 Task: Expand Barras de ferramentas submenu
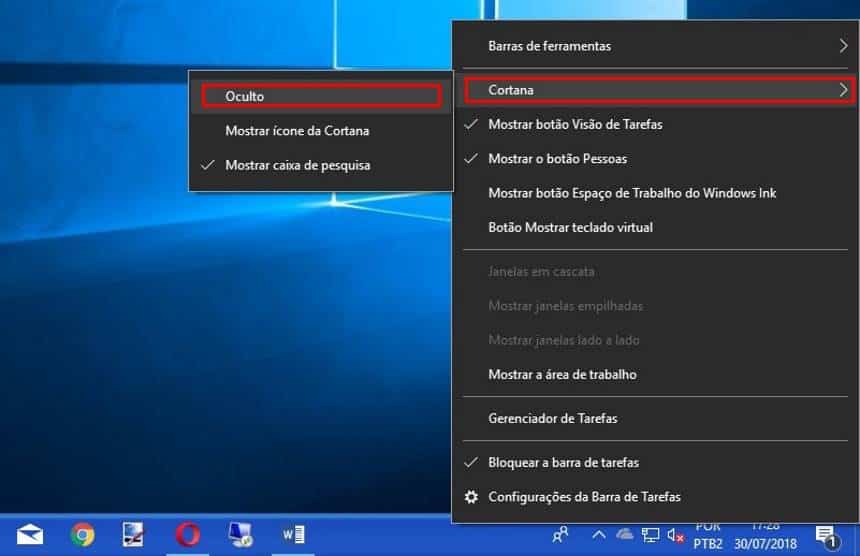655,46
